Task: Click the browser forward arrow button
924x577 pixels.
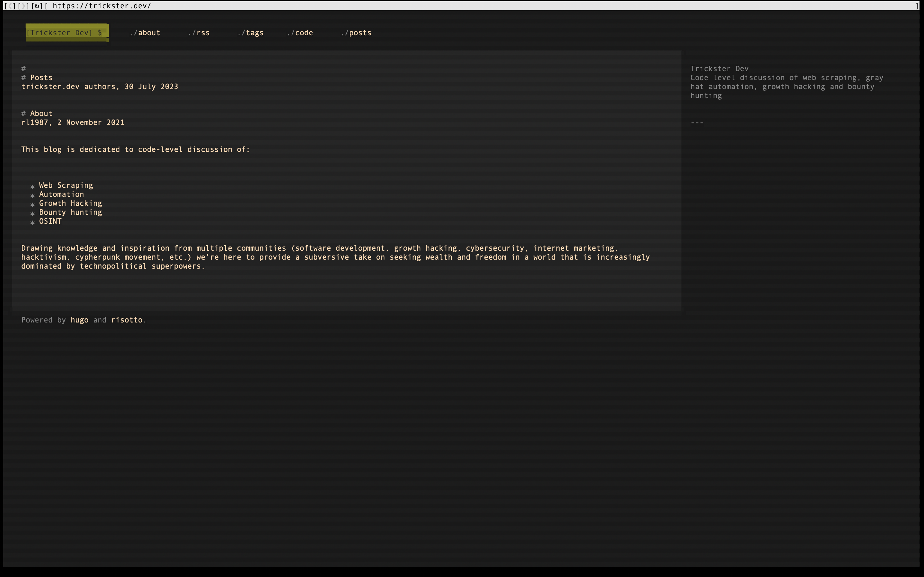Action: pos(23,6)
